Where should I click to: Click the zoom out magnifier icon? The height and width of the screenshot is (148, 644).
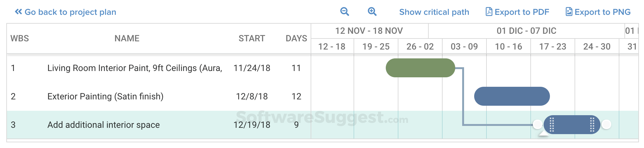pos(344,12)
